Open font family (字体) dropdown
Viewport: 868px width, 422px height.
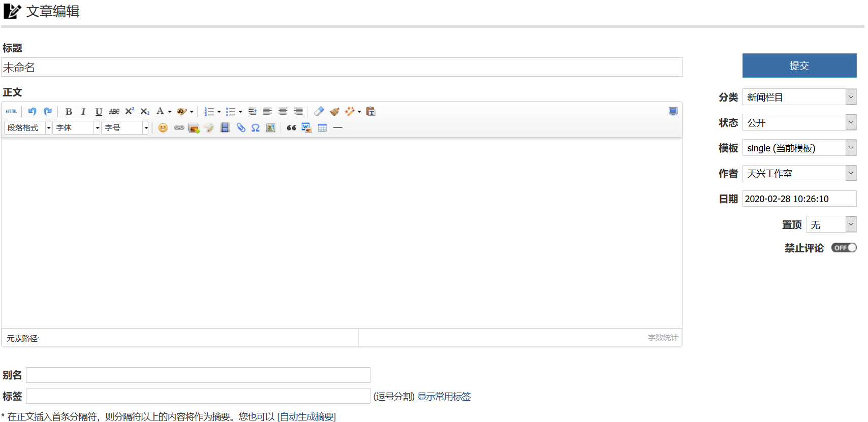pyautogui.click(x=76, y=127)
